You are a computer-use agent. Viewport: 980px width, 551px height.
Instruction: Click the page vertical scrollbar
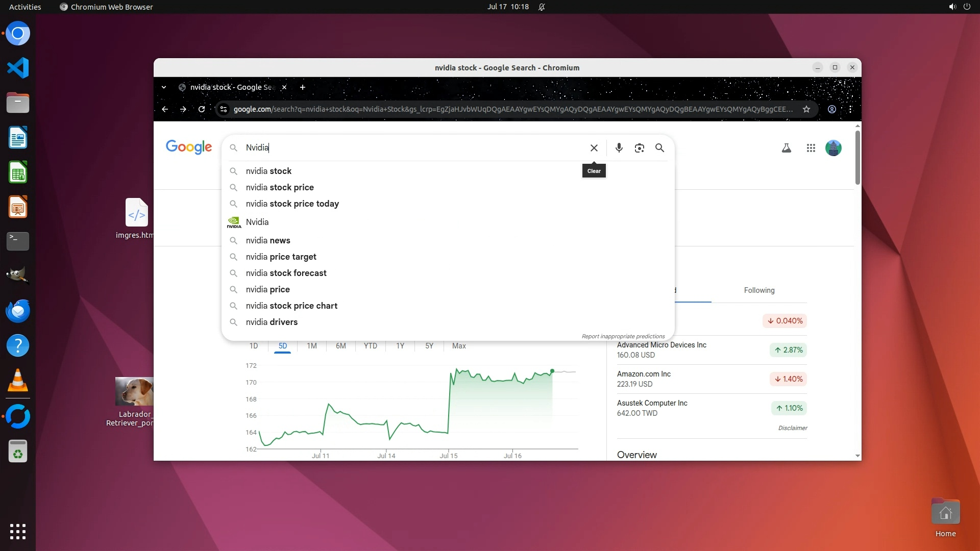click(857, 158)
